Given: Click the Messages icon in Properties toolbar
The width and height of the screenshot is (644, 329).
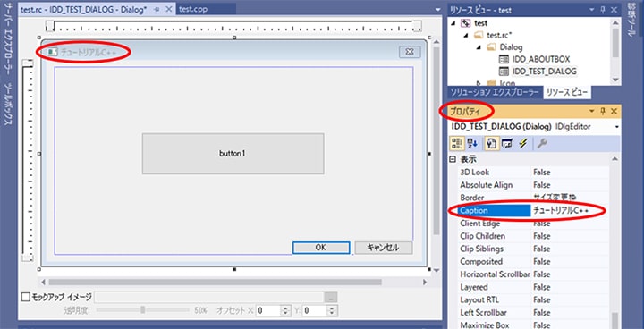Looking at the screenshot, I should click(x=507, y=143).
